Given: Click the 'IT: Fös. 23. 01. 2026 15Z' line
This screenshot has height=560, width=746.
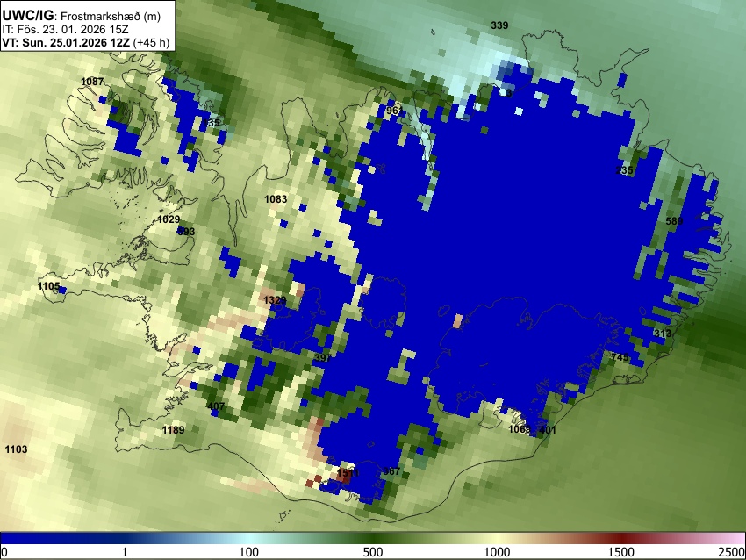Looking at the screenshot, I should [x=65, y=30].
